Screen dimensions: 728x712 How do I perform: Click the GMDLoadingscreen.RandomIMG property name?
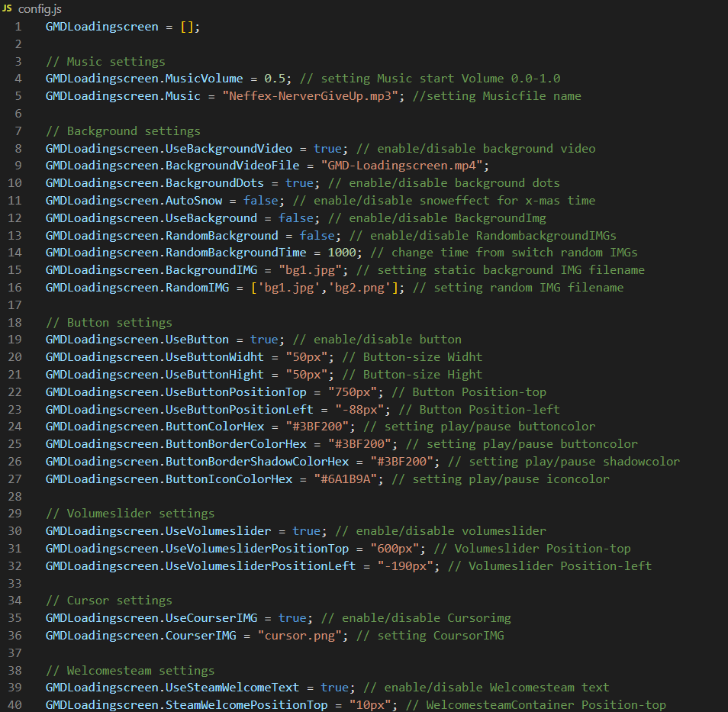pyautogui.click(x=137, y=288)
